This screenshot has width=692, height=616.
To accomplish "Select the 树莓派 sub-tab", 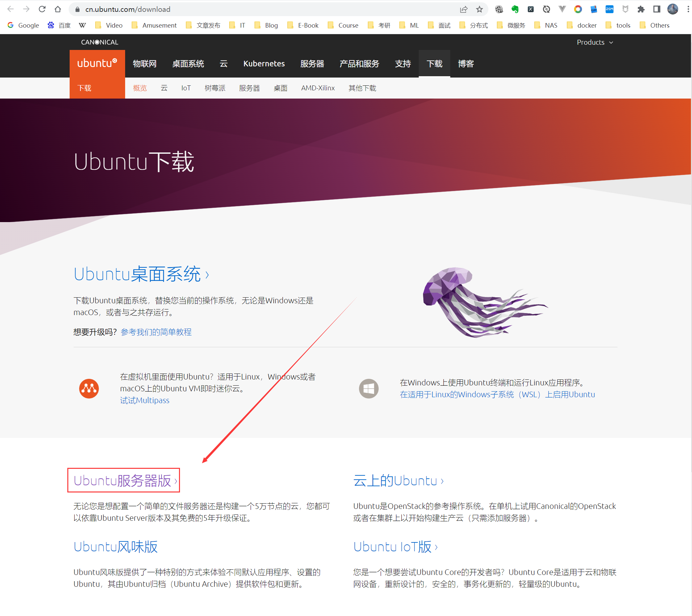I will (x=215, y=88).
